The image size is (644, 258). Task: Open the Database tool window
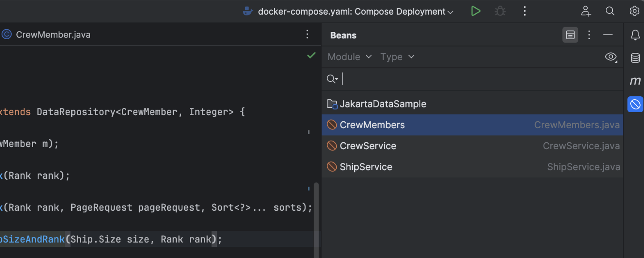(x=635, y=58)
